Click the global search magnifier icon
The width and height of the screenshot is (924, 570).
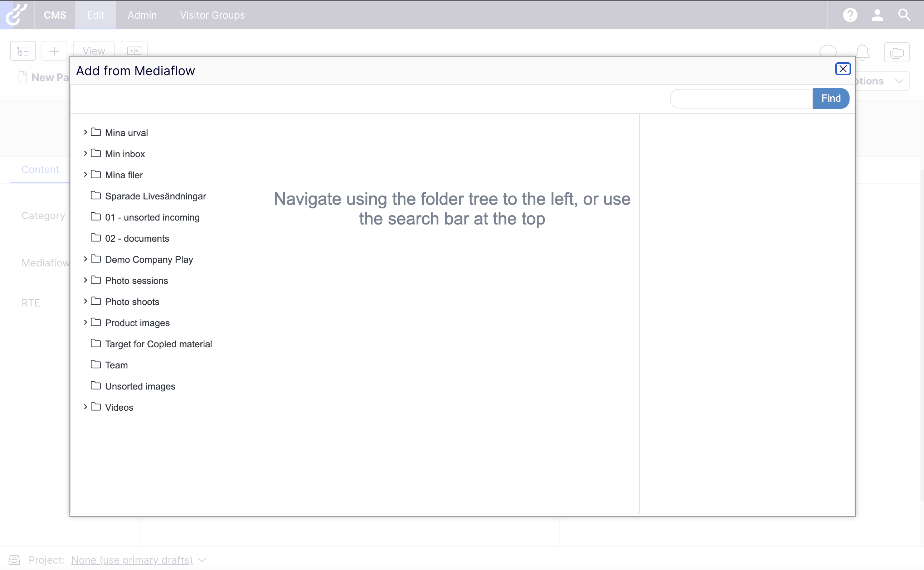point(904,15)
